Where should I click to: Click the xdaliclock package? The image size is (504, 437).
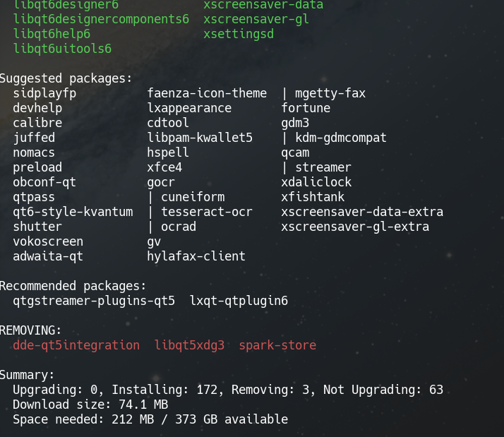316,182
